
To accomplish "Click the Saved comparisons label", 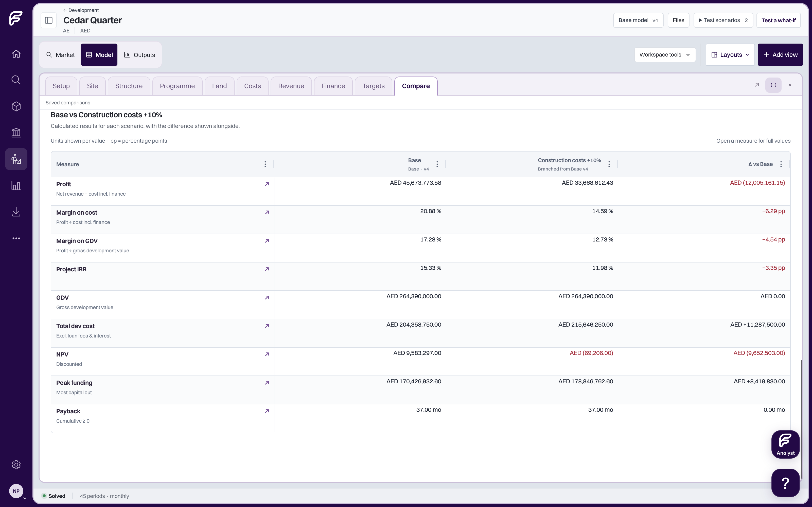I will pos(68,103).
